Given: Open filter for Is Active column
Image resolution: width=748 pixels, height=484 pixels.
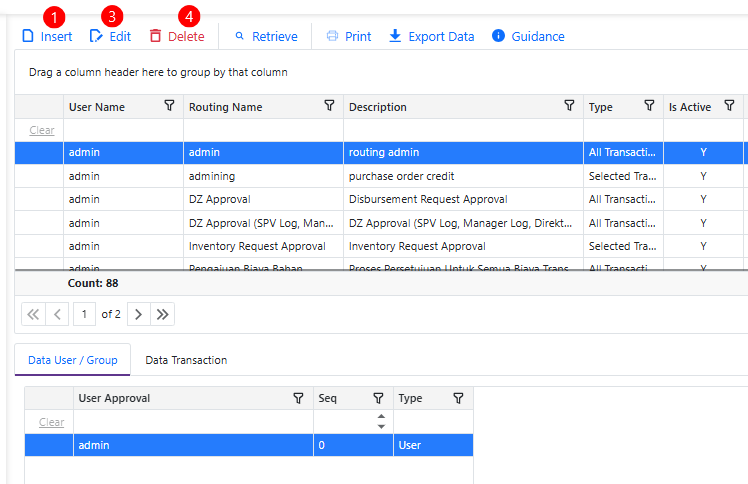Looking at the screenshot, I should (729, 105).
